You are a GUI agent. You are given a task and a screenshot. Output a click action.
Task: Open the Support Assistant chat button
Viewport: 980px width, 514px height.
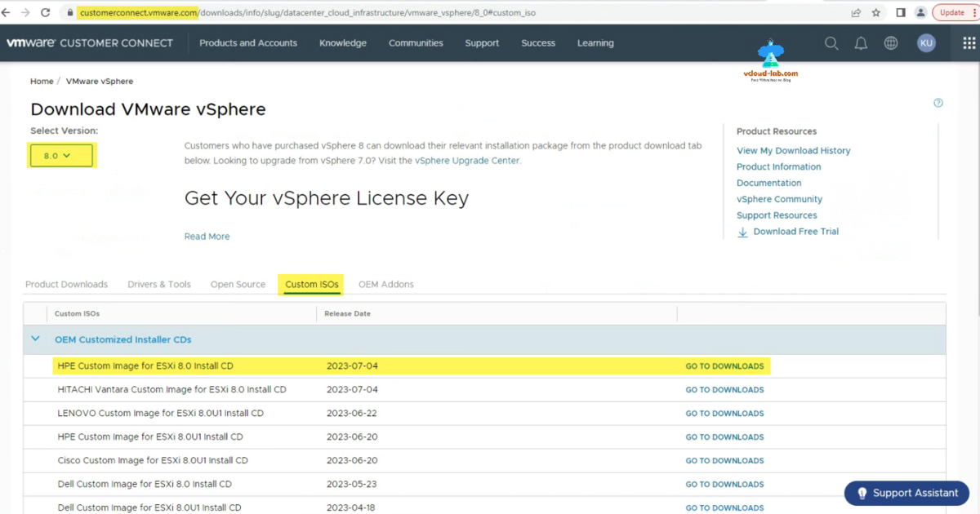(x=906, y=493)
